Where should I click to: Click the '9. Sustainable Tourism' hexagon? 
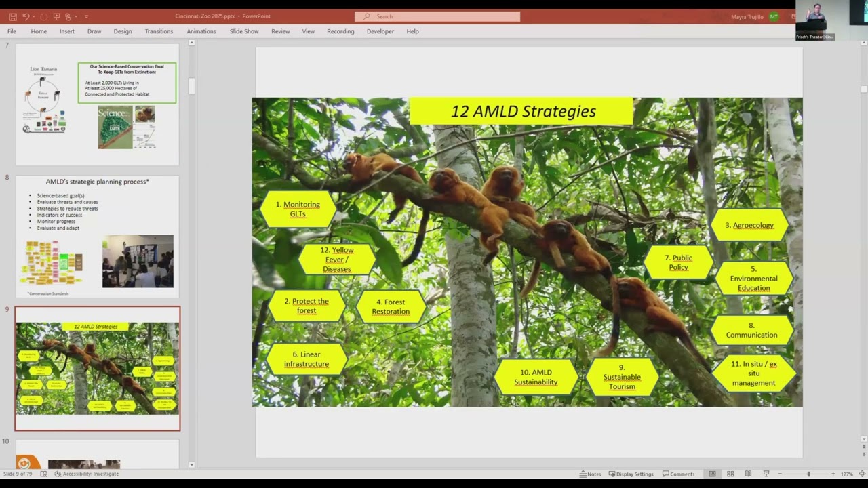tap(622, 377)
